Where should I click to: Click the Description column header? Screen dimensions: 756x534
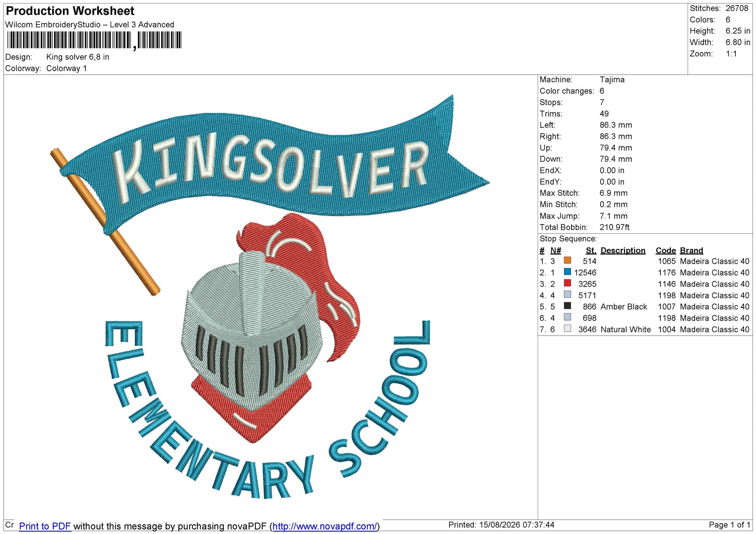point(623,250)
